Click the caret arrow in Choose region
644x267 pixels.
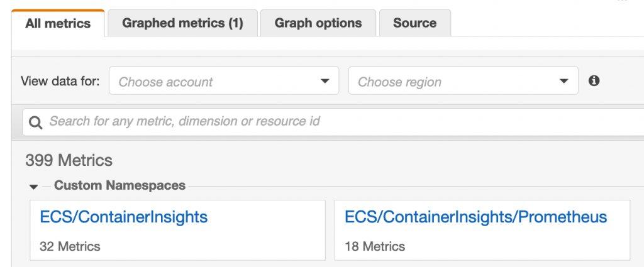coord(563,81)
